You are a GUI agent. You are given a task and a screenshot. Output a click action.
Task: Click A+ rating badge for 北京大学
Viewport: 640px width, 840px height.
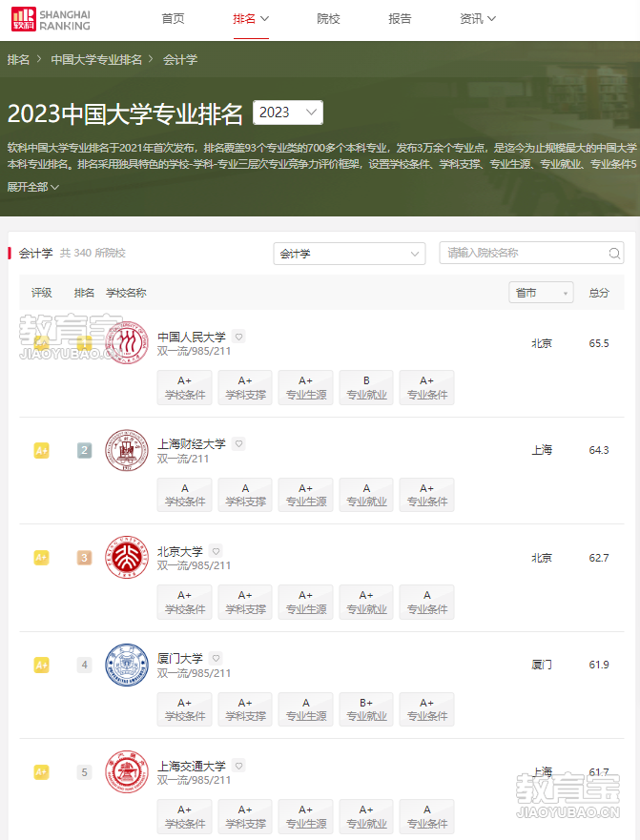point(41,558)
